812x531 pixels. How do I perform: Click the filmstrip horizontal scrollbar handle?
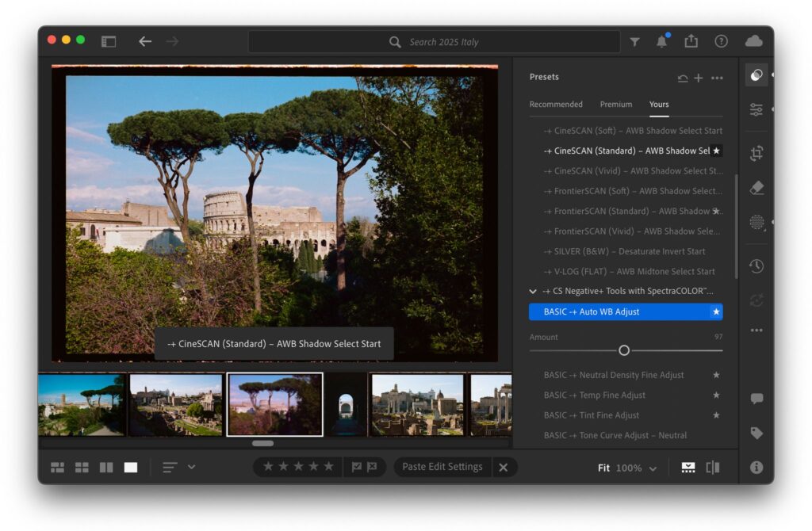click(262, 443)
